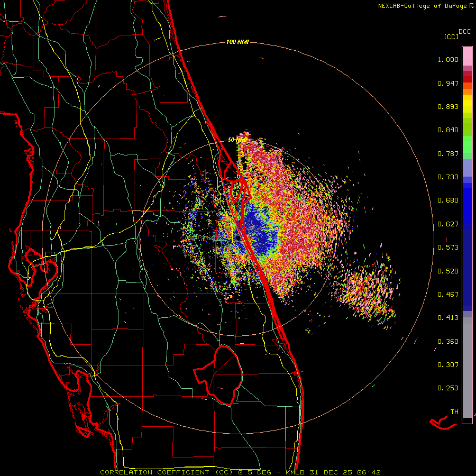Click the 0.840 value on color scale
This screenshot has width=476, height=476.
448,130
